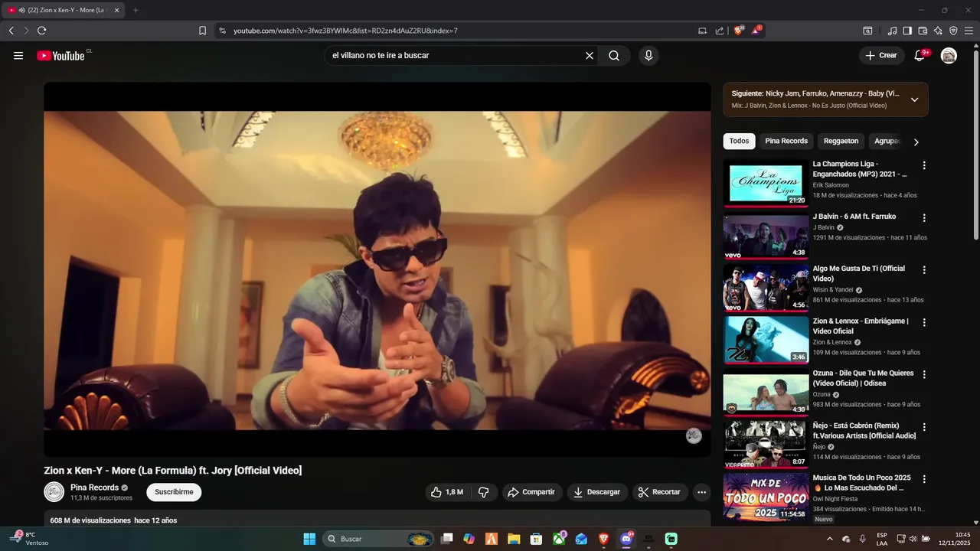The width and height of the screenshot is (980, 551).
Task: Click Compartir to share video
Action: click(532, 492)
